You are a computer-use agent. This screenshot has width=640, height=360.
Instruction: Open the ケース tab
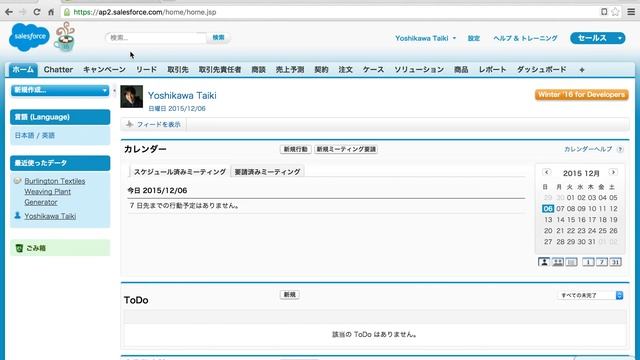tap(373, 70)
